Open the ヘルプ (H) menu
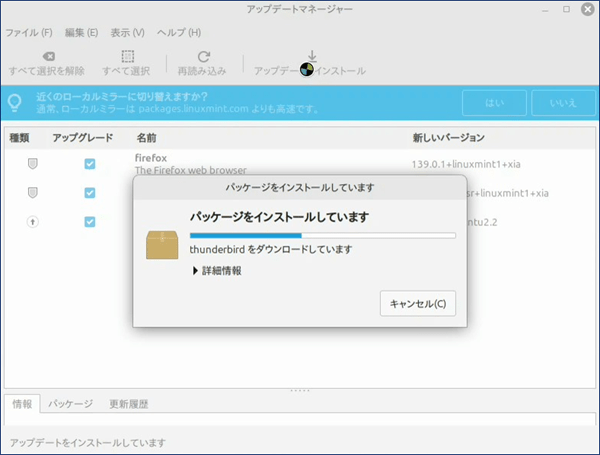Viewport: 600px width, 455px height. 179,33
